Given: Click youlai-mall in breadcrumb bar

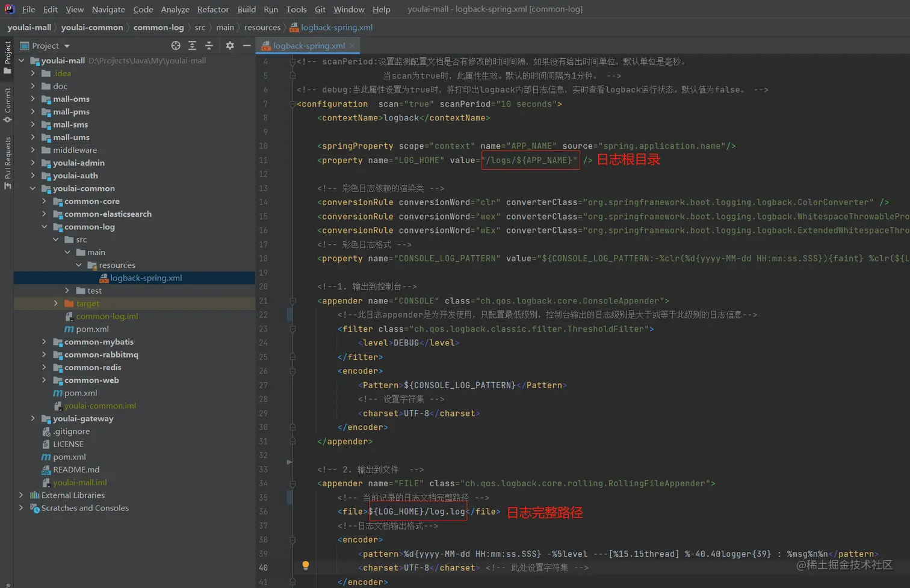Looking at the screenshot, I should 29,27.
